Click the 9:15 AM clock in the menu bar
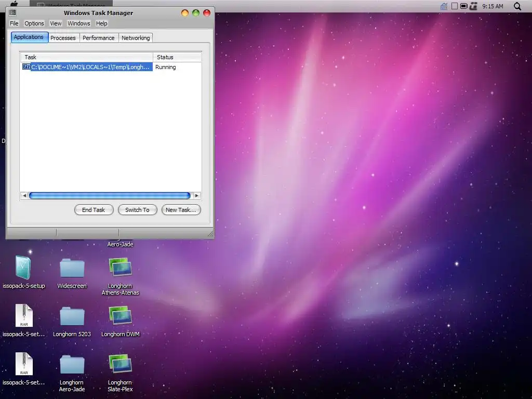 pyautogui.click(x=493, y=6)
